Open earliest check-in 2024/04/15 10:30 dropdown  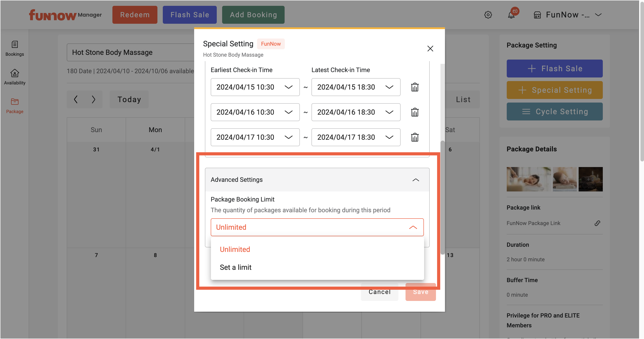(255, 87)
